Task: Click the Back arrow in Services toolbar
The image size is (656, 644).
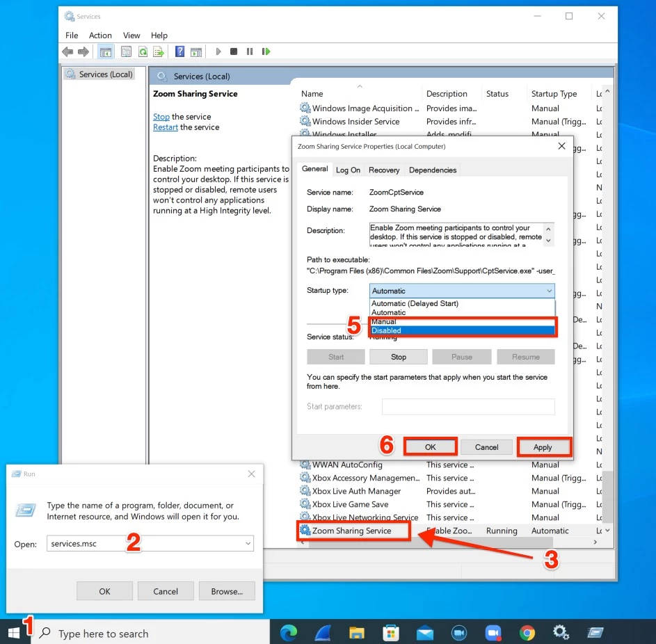Action: (67, 52)
